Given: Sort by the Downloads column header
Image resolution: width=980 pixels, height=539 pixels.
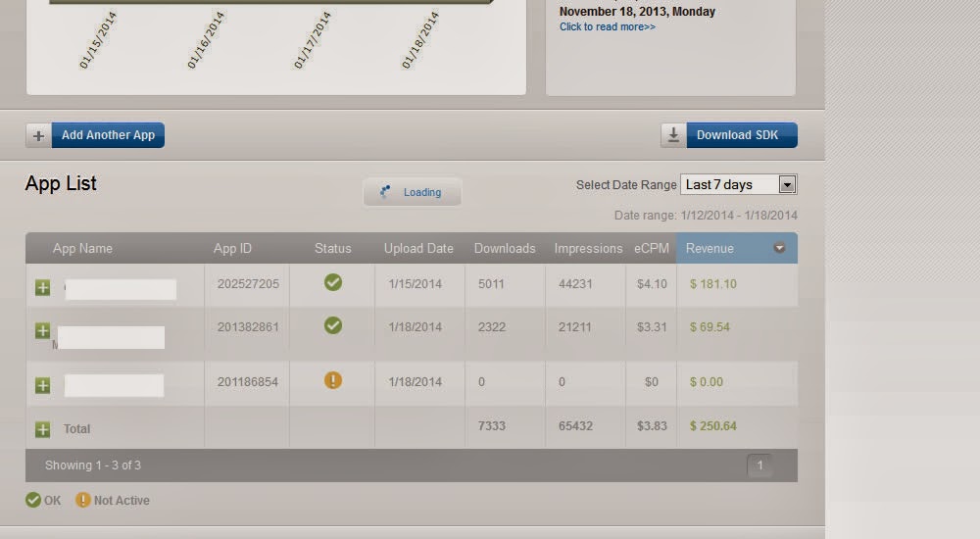Looking at the screenshot, I should 505,248.
